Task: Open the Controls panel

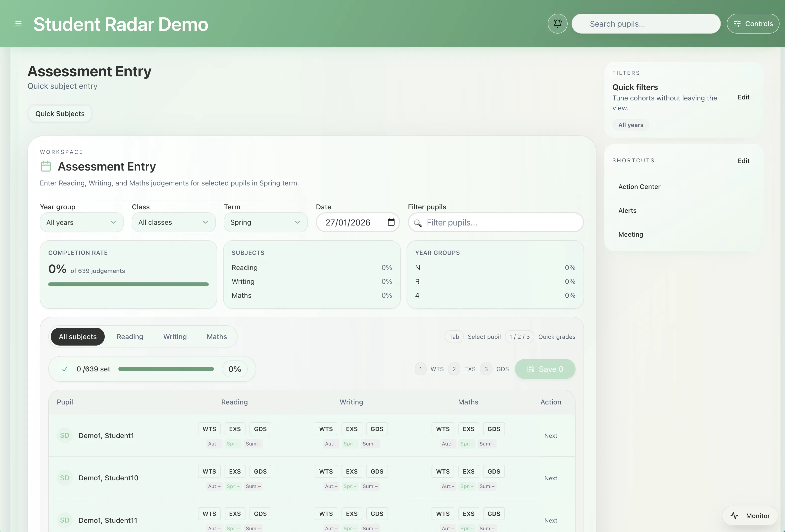Action: pos(753,23)
